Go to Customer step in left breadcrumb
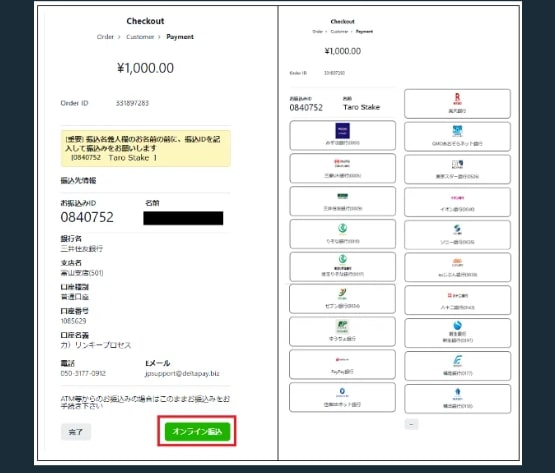 [140, 37]
